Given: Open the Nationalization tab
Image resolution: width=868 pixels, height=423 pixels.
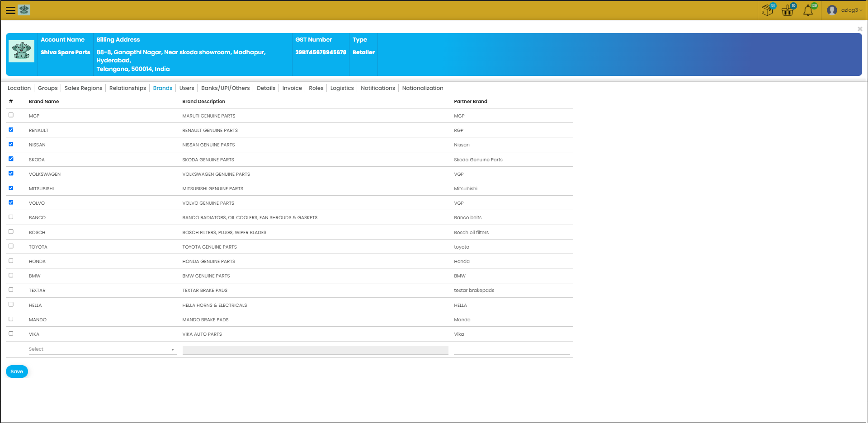Looking at the screenshot, I should (x=423, y=88).
